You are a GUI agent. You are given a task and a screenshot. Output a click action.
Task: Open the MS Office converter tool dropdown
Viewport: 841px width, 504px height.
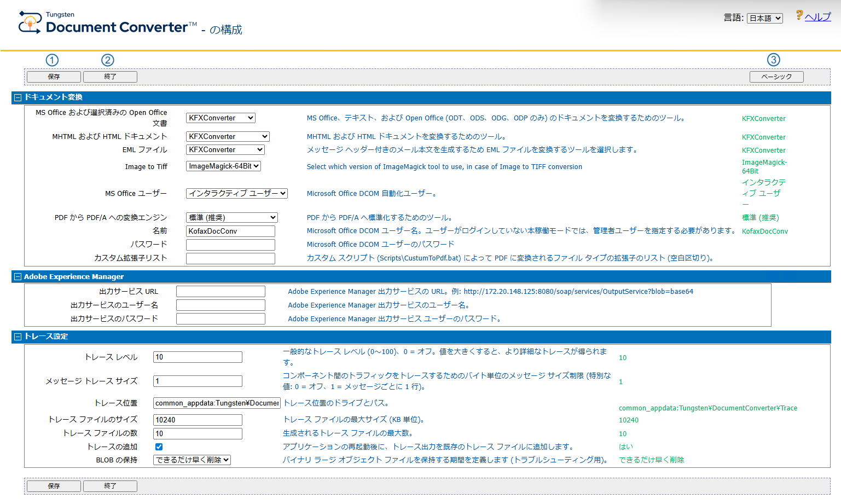[221, 118]
